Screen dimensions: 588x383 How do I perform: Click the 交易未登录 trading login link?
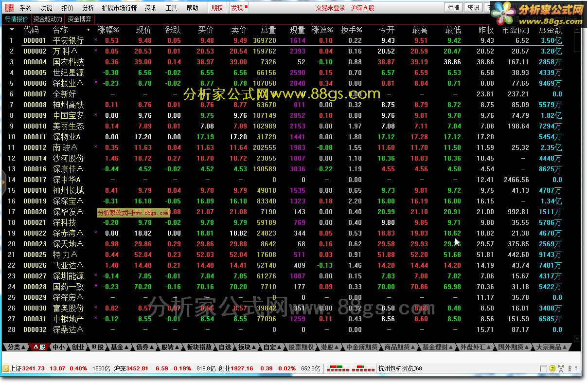pyautogui.click(x=330, y=8)
